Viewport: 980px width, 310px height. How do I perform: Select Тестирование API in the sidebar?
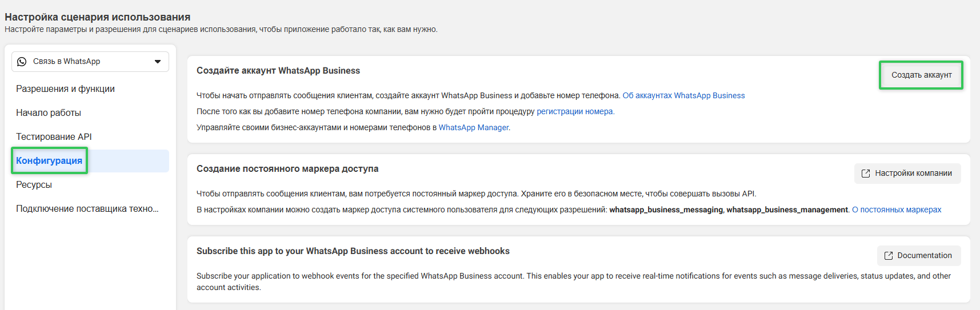tap(54, 137)
